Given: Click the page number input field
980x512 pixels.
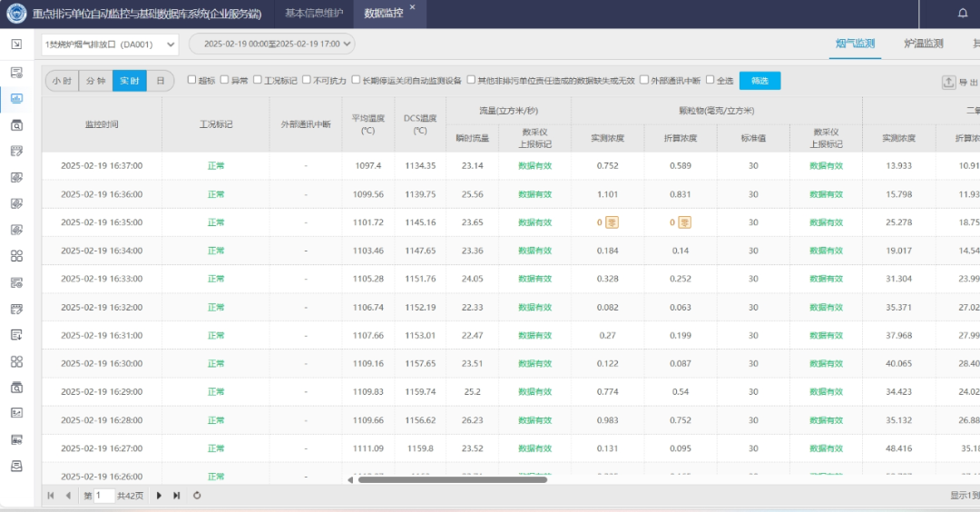Looking at the screenshot, I should click(103, 496).
